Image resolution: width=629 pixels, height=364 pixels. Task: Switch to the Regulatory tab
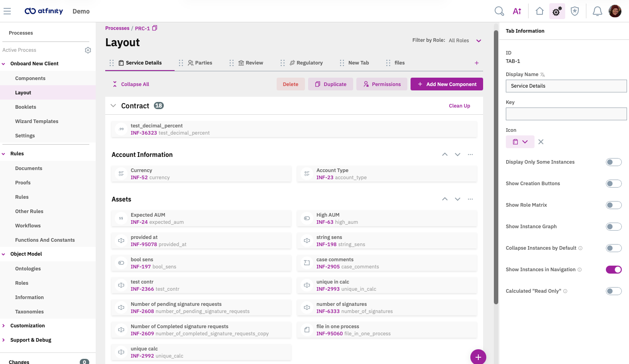click(x=306, y=63)
